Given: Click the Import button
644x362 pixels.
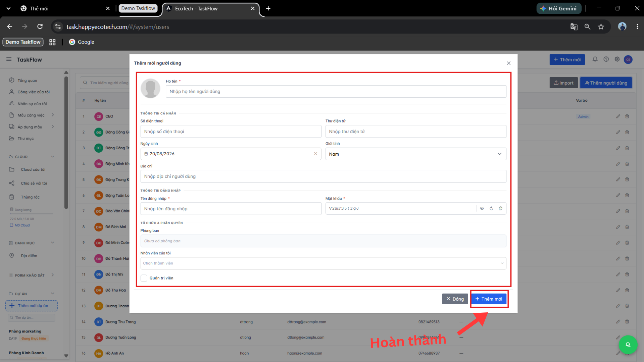Looking at the screenshot, I should click(x=563, y=83).
